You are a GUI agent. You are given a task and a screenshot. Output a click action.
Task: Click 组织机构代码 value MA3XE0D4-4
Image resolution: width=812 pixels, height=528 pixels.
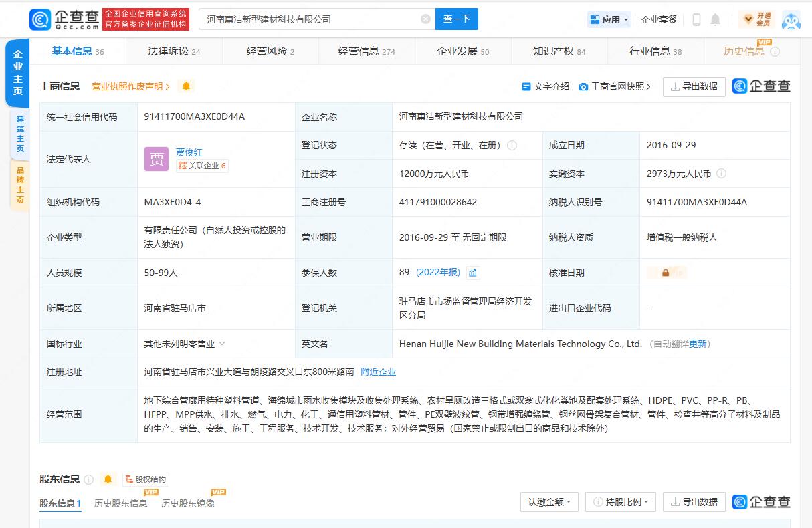pos(173,202)
